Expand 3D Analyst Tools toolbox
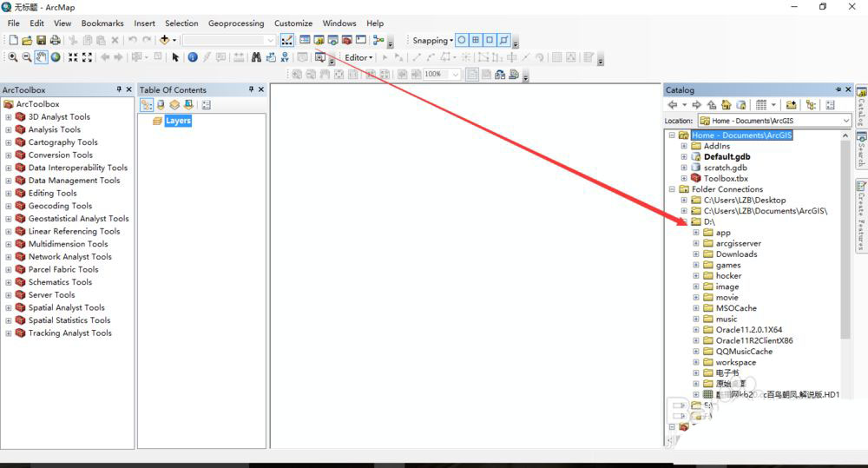This screenshot has height=468, width=868. [x=9, y=117]
